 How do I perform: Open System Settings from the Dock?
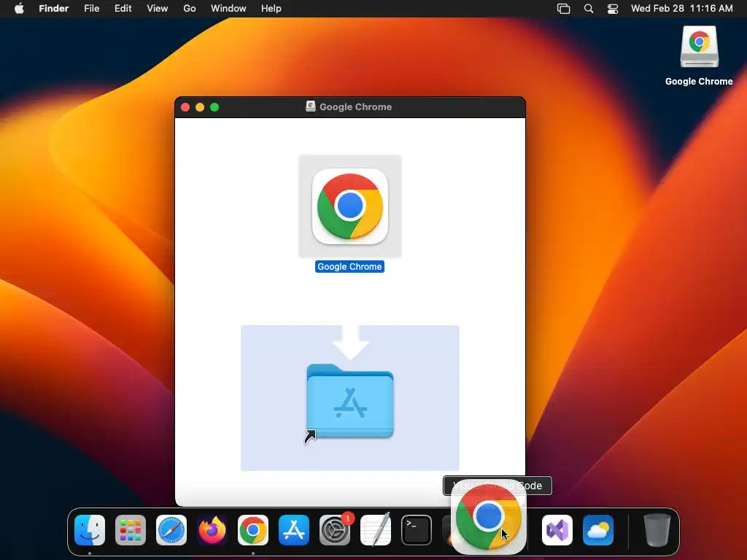point(334,530)
